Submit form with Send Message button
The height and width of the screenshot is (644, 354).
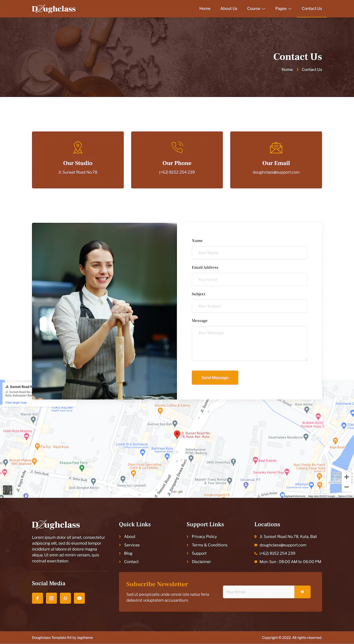[215, 377]
